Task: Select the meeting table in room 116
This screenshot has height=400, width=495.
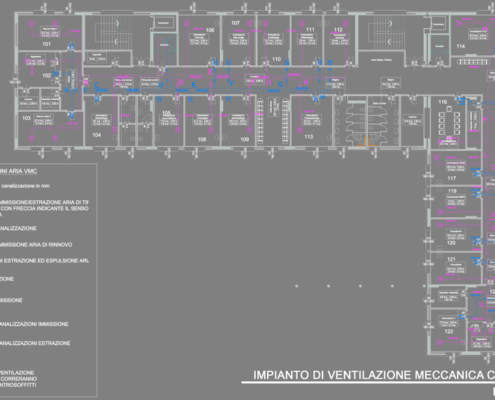Action: click(x=449, y=122)
